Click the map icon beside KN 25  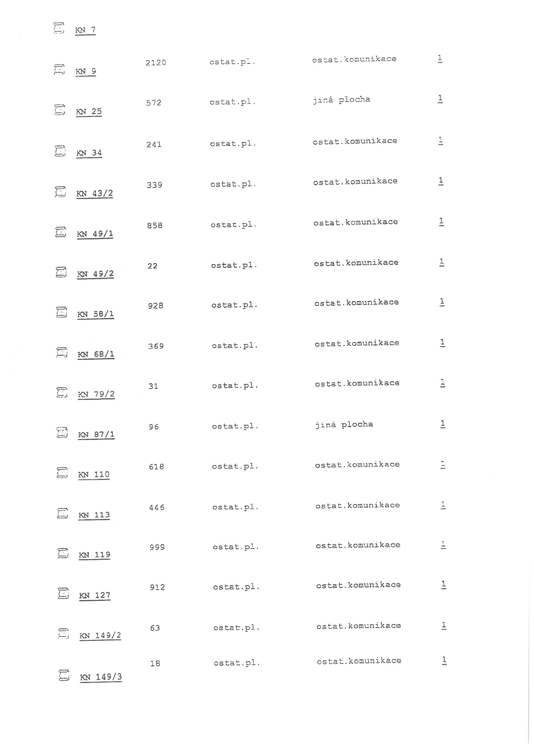click(59, 110)
